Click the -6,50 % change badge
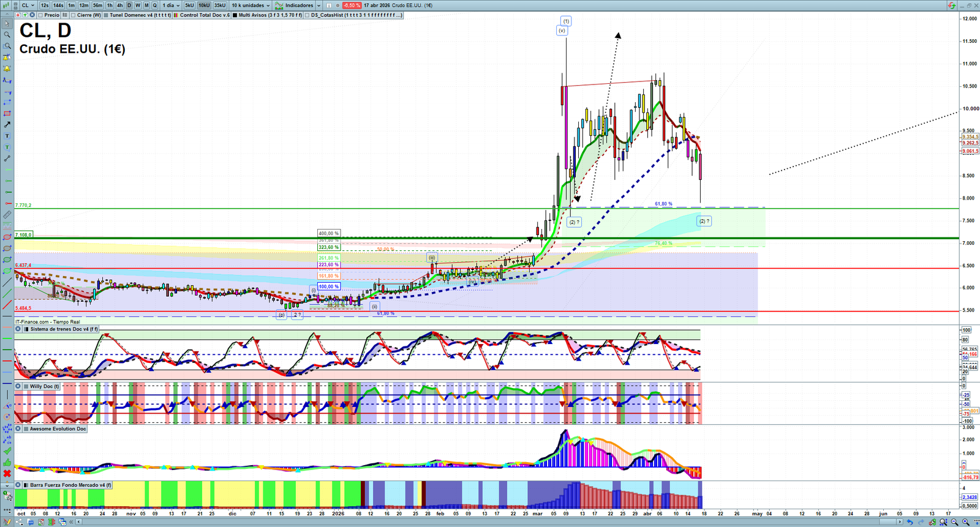Image resolution: width=980 pixels, height=527 pixels. 352,6
